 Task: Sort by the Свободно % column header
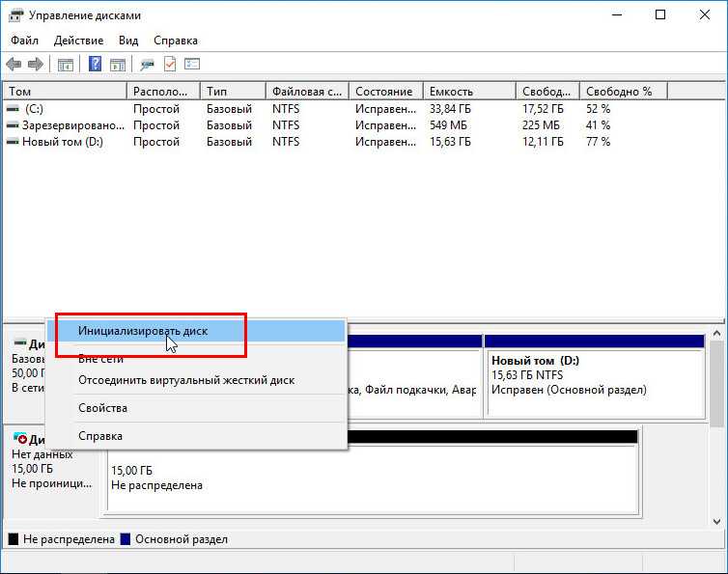click(x=624, y=92)
